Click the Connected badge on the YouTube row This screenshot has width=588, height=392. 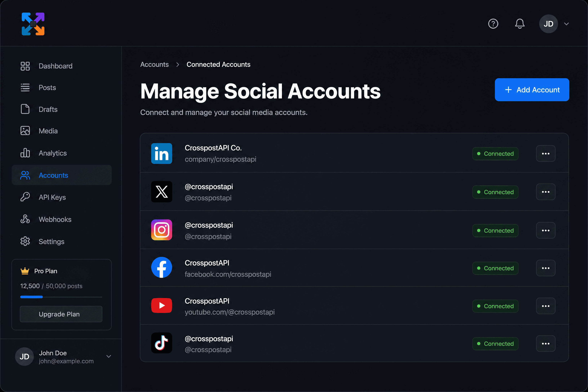click(495, 306)
